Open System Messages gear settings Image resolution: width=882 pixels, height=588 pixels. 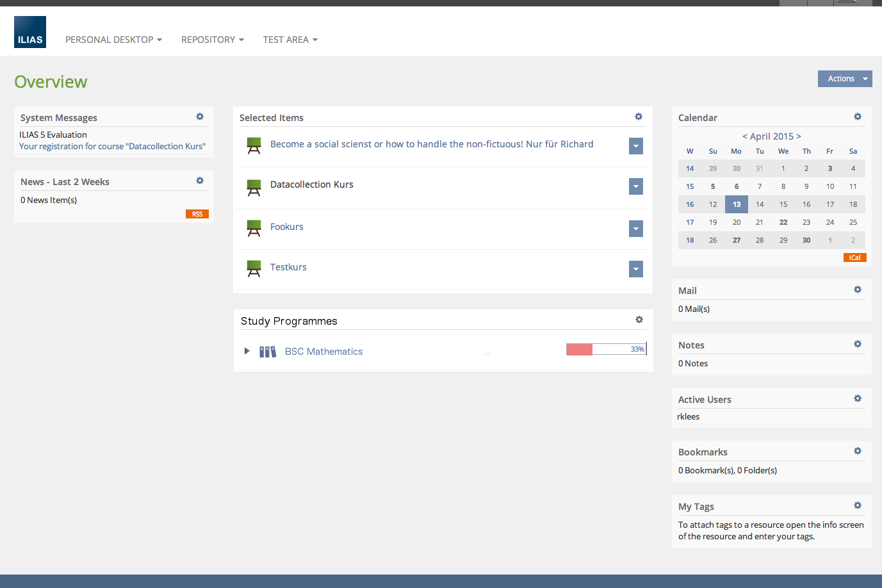click(200, 117)
